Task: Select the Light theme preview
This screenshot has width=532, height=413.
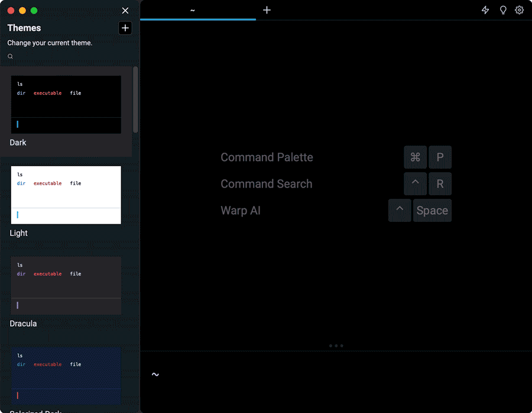Action: pos(66,194)
